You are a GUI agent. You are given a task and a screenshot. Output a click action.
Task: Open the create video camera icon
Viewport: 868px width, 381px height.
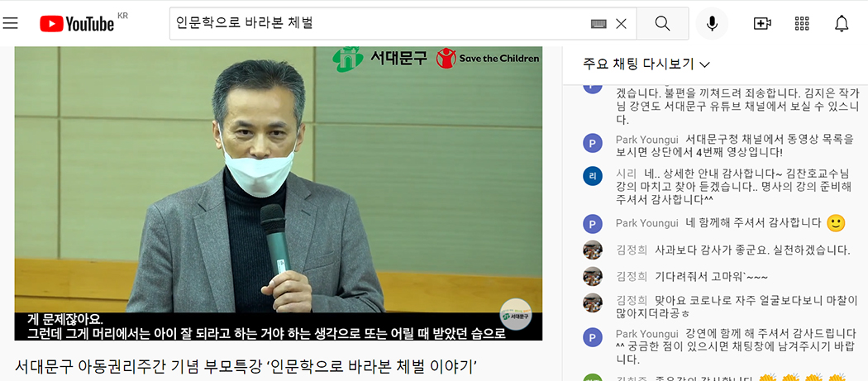tap(762, 23)
